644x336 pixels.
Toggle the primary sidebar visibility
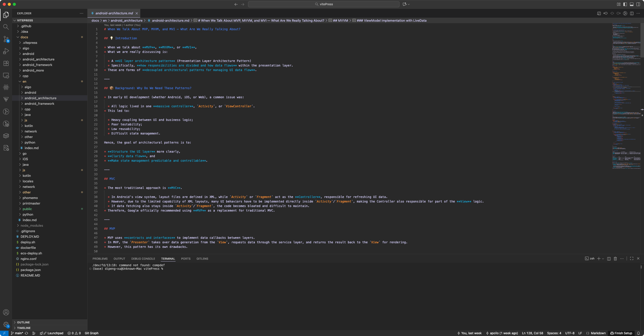625,4
